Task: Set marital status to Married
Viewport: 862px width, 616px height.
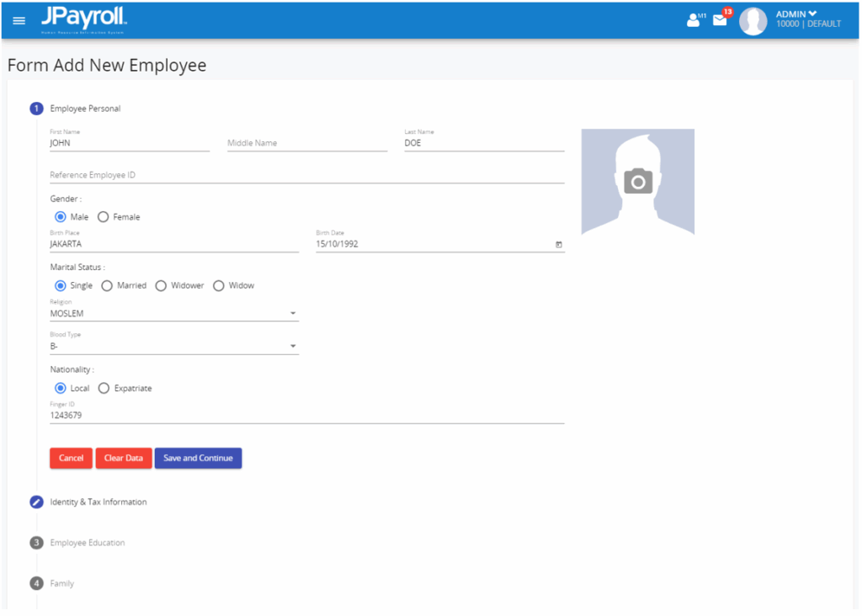Action: click(107, 285)
